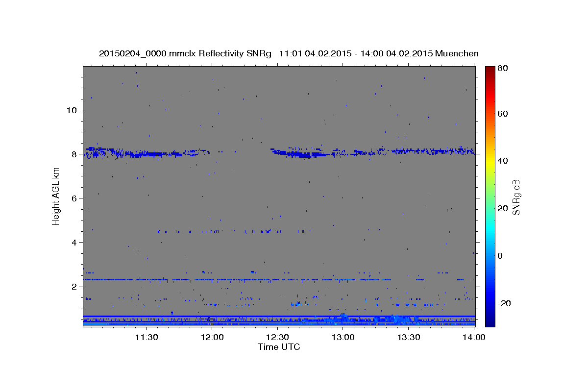Click the 11:30 time tick label
The width and height of the screenshot is (588, 392).
pos(147,337)
